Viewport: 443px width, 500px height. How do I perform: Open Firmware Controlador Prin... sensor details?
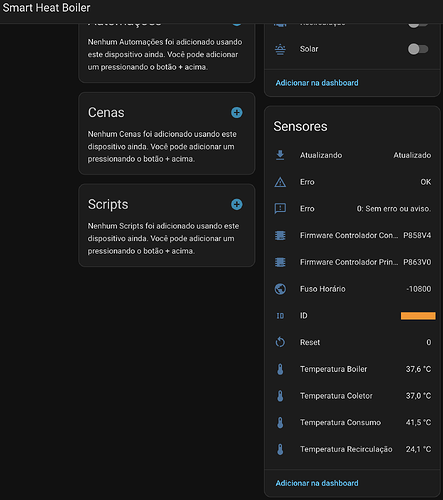[353, 262]
